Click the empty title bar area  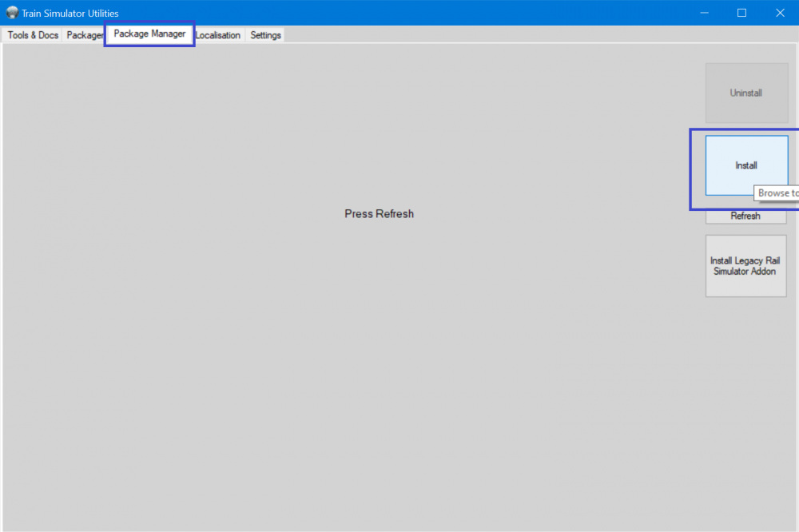pyautogui.click(x=399, y=13)
